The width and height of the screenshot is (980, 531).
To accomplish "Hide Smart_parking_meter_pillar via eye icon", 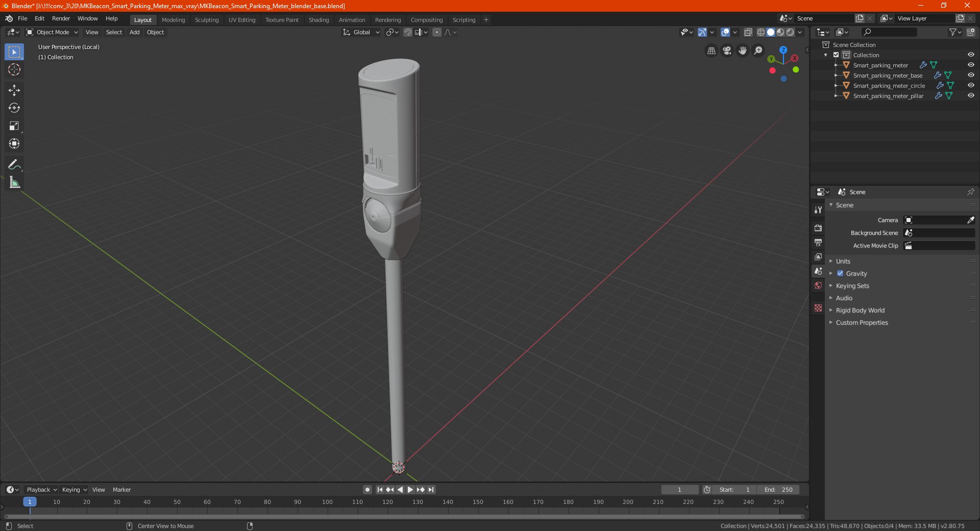I will click(971, 95).
